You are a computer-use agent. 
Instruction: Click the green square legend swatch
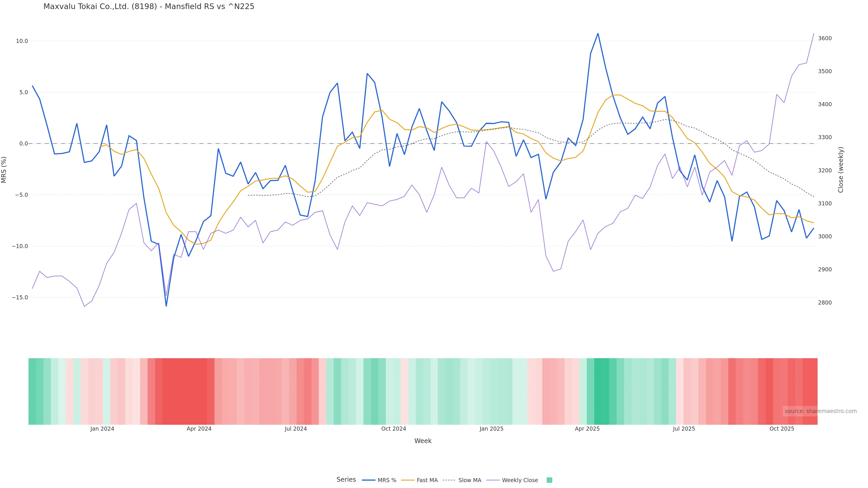tap(549, 480)
